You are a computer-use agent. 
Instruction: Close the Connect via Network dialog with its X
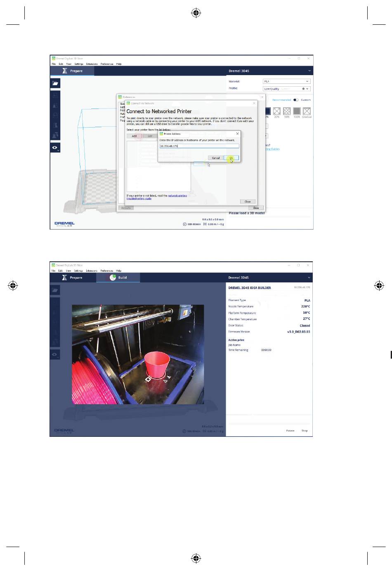(254, 103)
